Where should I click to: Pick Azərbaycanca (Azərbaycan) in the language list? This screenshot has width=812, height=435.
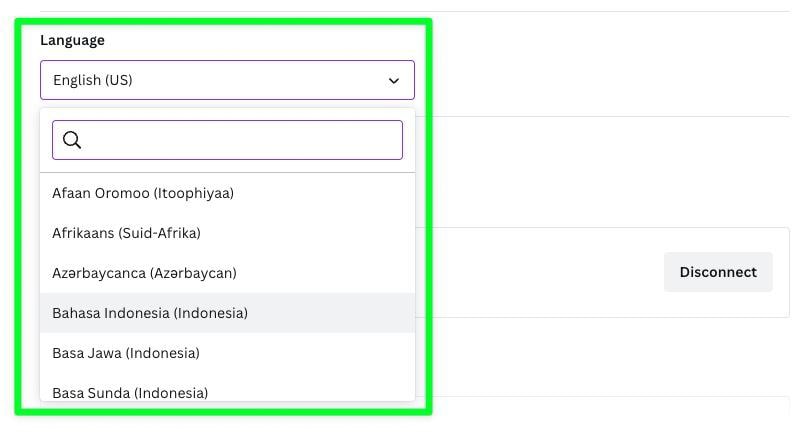click(x=227, y=273)
